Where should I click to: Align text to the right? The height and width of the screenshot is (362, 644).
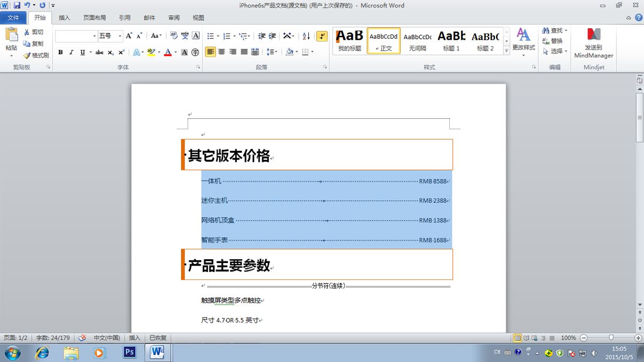[x=233, y=52]
